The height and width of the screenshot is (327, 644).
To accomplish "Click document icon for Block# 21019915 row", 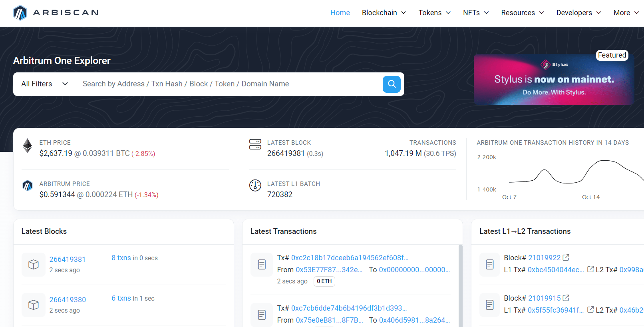I will (490, 305).
